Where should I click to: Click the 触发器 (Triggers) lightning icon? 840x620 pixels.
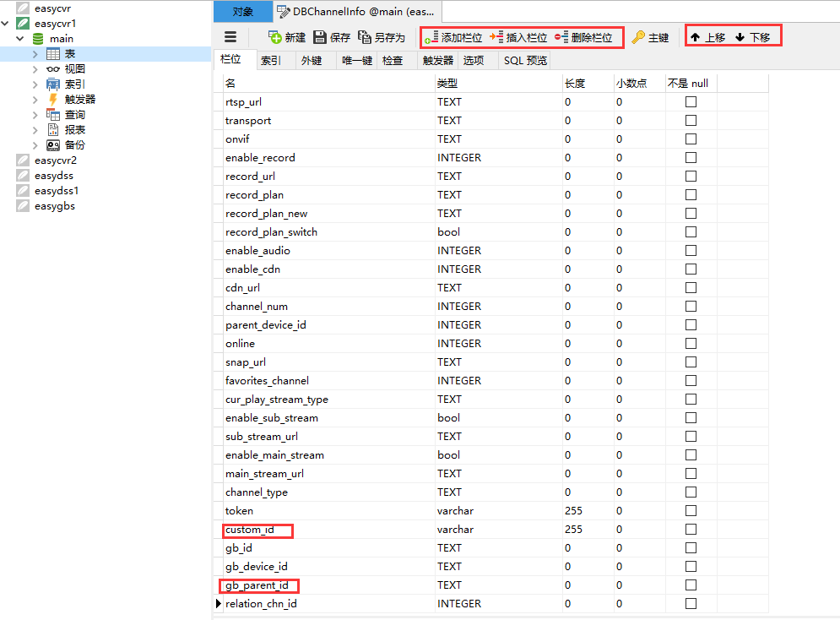point(53,100)
